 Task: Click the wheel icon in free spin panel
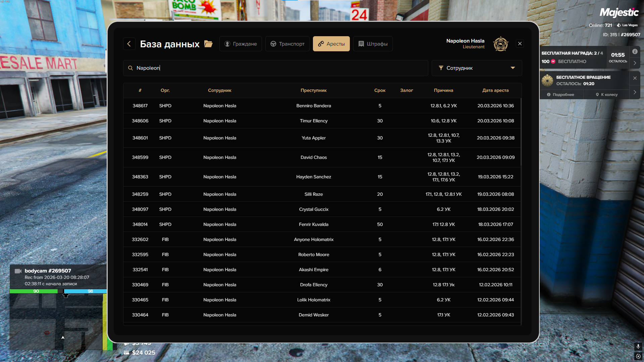pos(547,80)
